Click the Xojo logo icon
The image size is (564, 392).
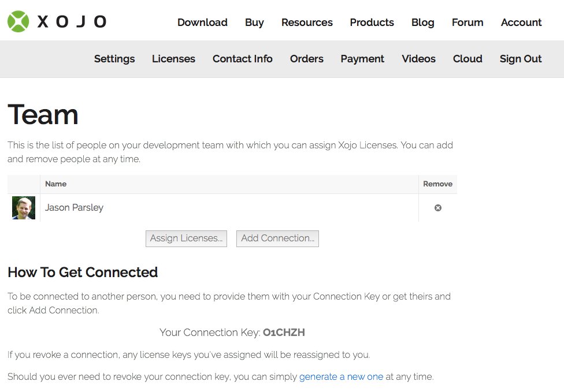coord(18,21)
